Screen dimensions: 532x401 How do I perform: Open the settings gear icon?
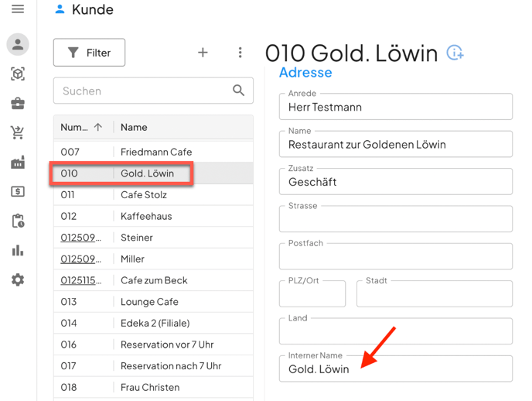18,279
